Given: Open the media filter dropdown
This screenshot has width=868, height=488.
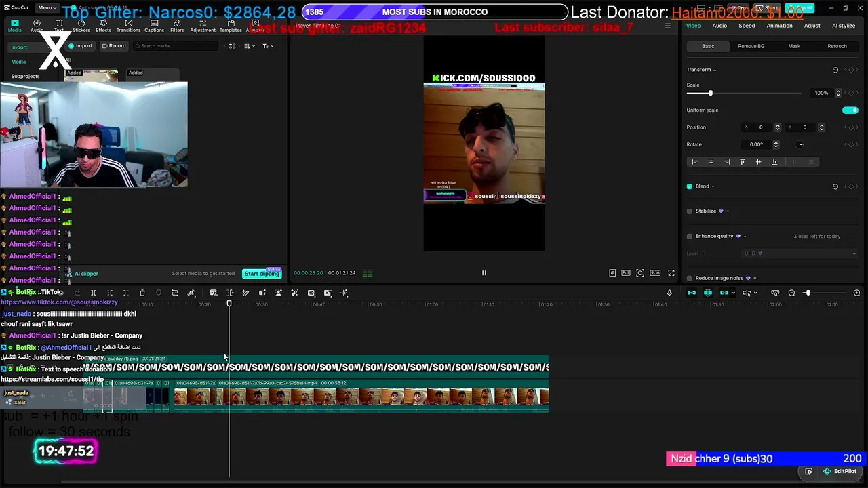Looking at the screenshot, I should click(267, 46).
